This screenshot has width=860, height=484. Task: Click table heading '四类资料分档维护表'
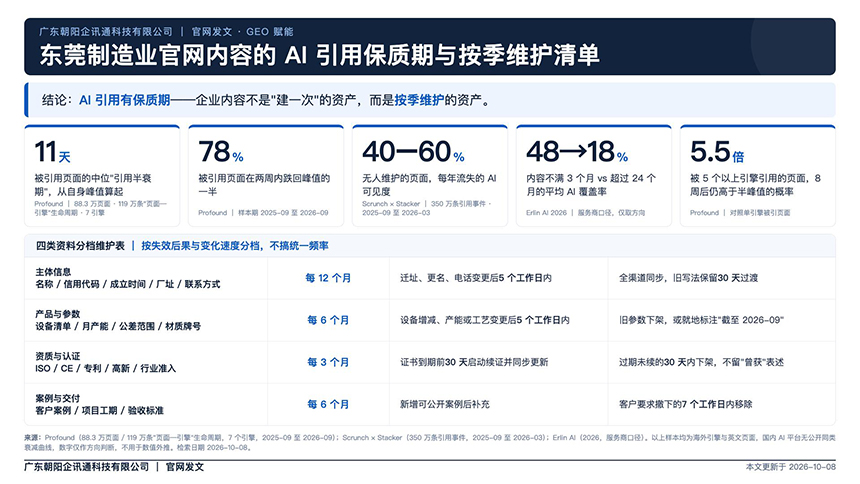point(80,246)
